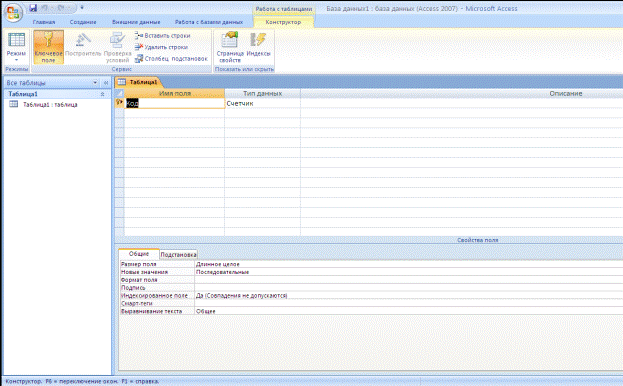Image resolution: width=623 pixels, height=386 pixels.
Task: Collapse the Таблица1 group chevron
Action: (x=103, y=94)
